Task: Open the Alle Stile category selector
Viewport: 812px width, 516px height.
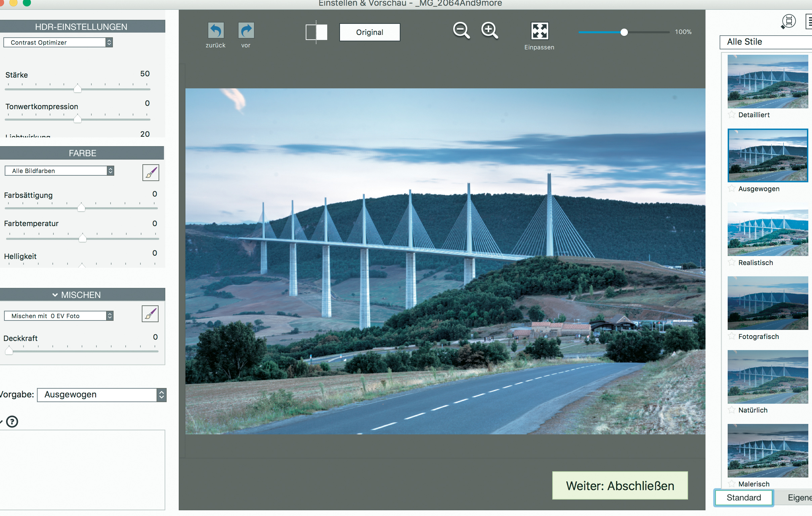Action: (x=765, y=42)
